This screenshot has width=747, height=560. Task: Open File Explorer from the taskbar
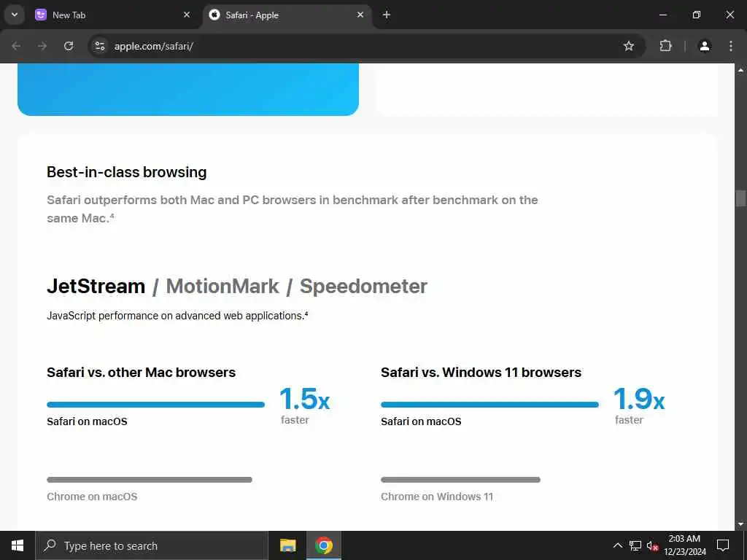[x=287, y=545]
